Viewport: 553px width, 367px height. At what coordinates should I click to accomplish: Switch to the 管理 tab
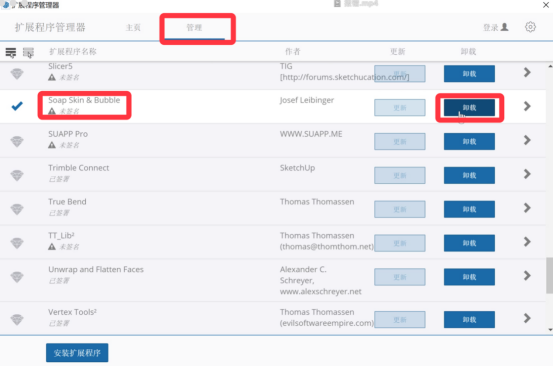click(194, 27)
